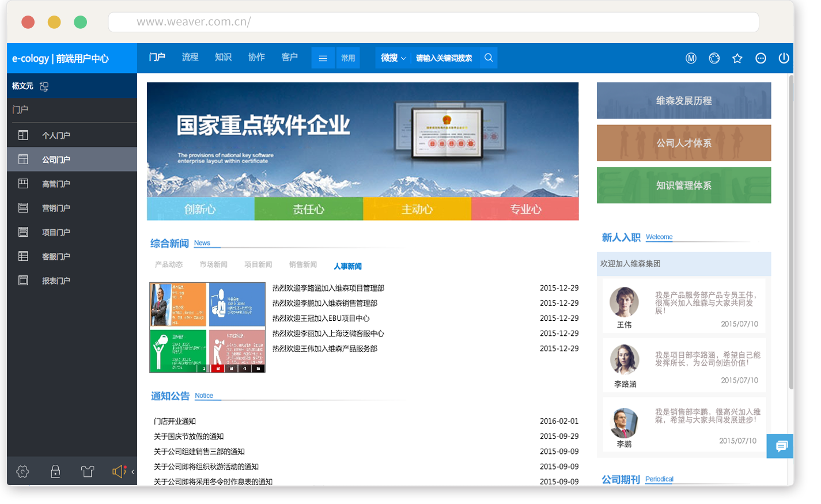Open the shirt skin icon in sidebar
Screen dimensions: 821x504
[88, 472]
